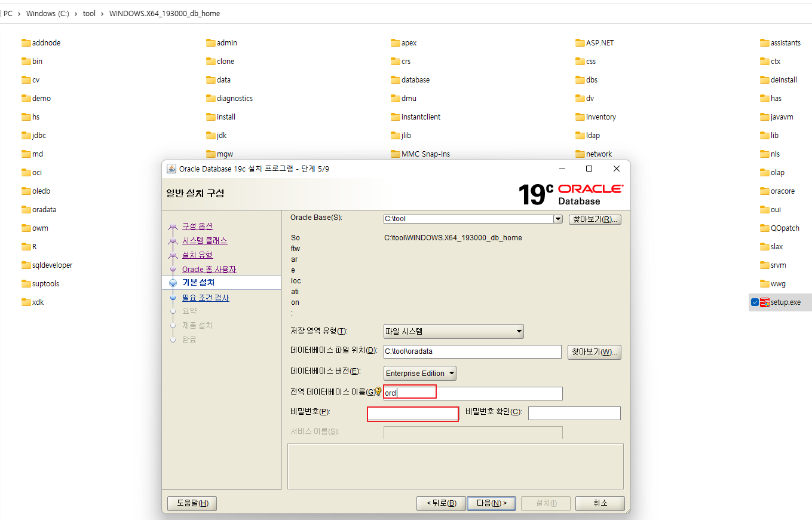812x520 pixels.
Task: Toggle the checkbox next to setup.exe
Action: coord(755,302)
